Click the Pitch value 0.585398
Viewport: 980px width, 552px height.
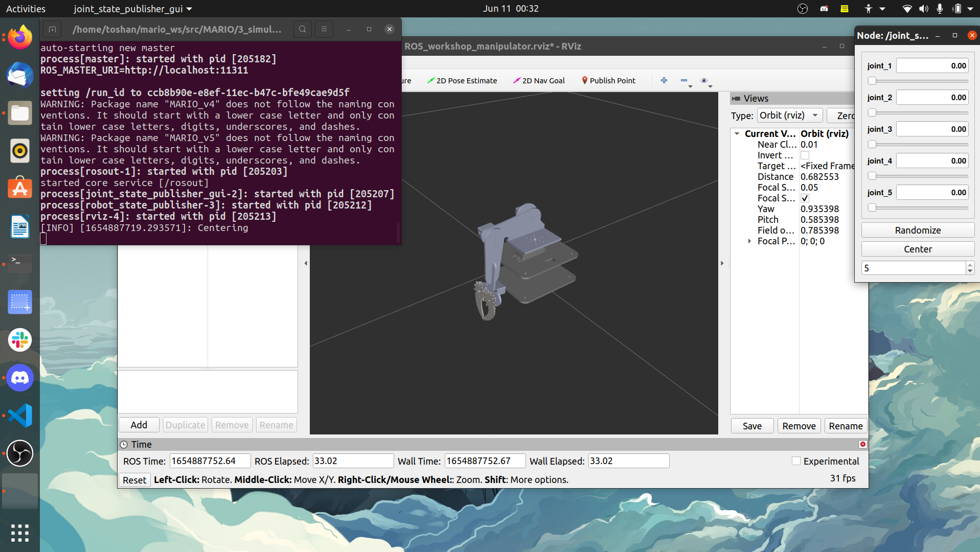point(819,220)
